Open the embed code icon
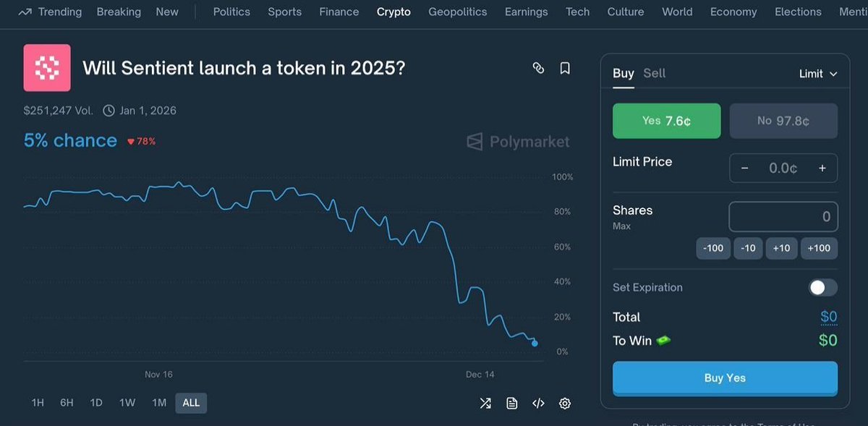The width and height of the screenshot is (868, 426). click(x=538, y=404)
